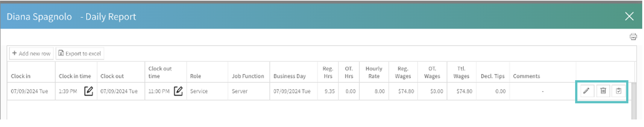644x127 pixels.
Task: Click the pencil edit row icon
Action: click(586, 91)
